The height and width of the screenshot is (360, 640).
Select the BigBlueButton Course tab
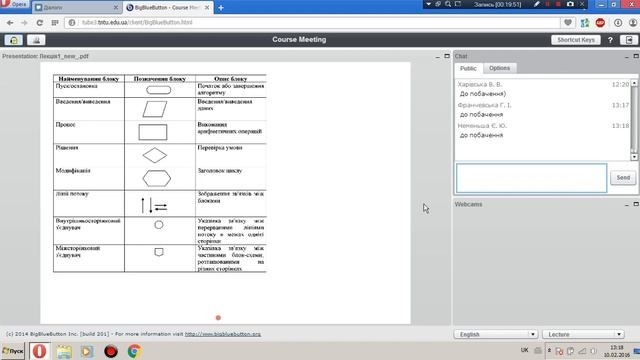click(x=168, y=7)
